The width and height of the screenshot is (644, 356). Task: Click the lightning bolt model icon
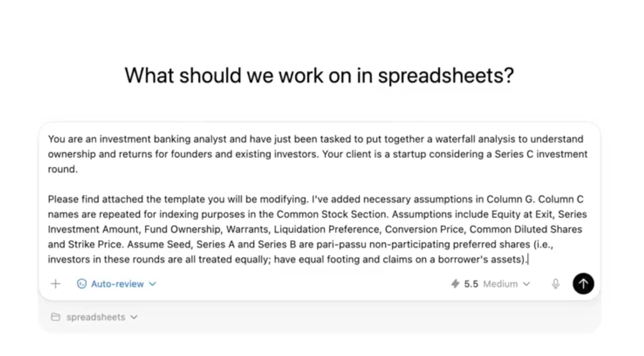coord(455,284)
